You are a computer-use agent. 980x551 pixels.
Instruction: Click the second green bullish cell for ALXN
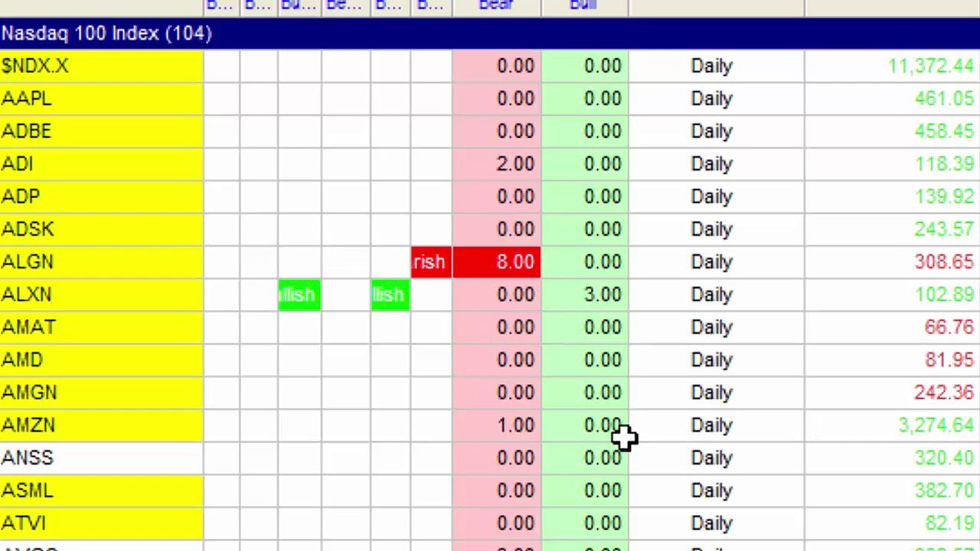pyautogui.click(x=390, y=295)
